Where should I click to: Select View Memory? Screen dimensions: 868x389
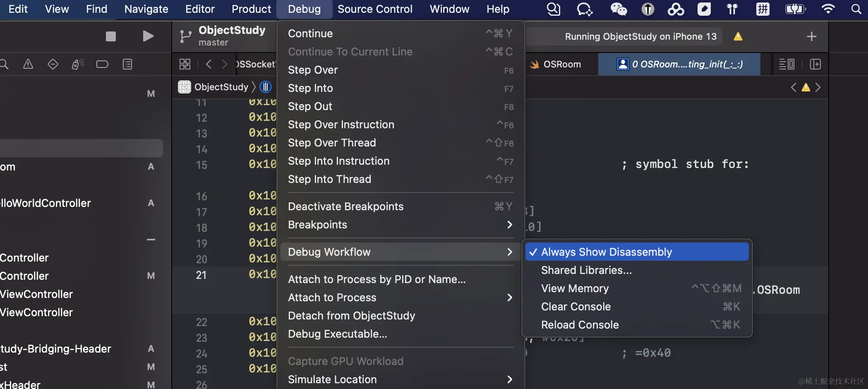pyautogui.click(x=637, y=288)
